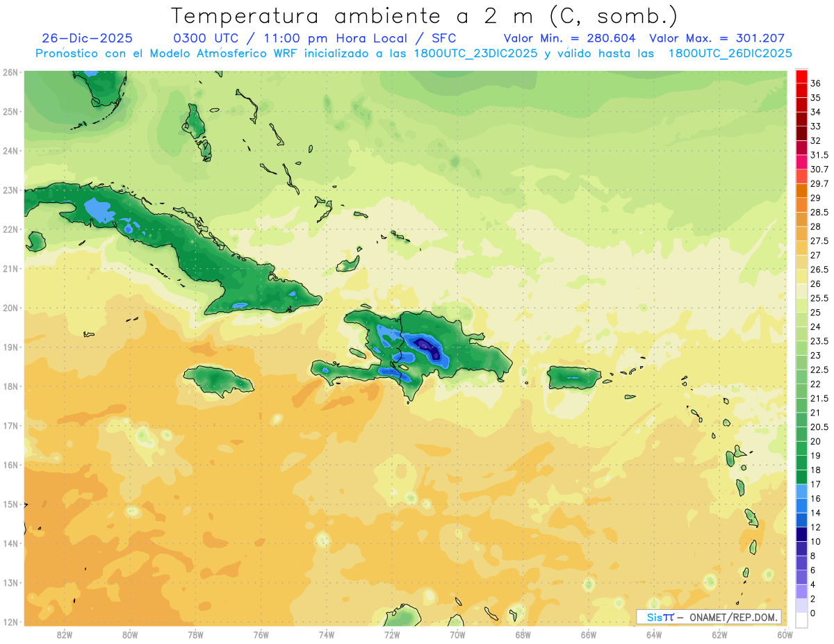This screenshot has height=644, width=834.
Task: Click the bright red swatch atop the color scale
Action: click(x=801, y=76)
